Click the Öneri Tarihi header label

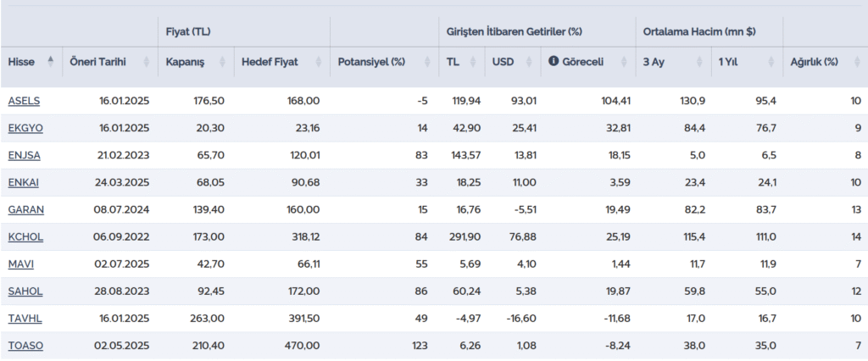[97, 62]
